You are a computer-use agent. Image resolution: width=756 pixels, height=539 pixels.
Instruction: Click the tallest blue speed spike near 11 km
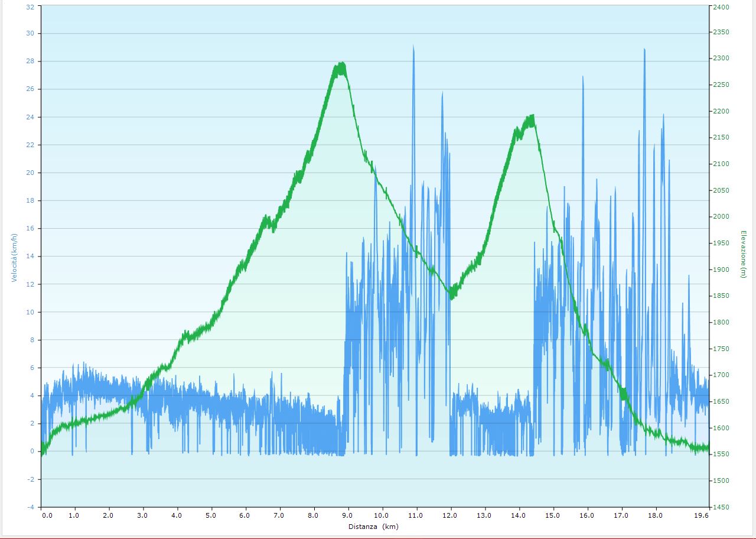click(413, 46)
